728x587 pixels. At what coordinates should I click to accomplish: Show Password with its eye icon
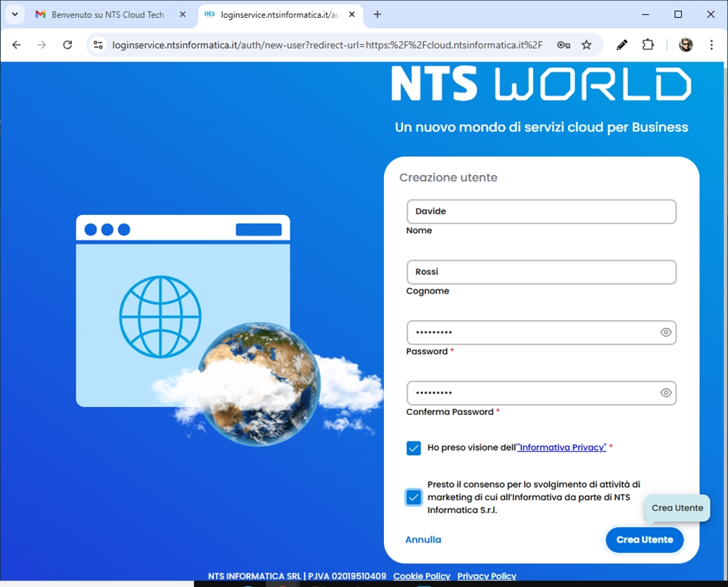pos(666,333)
